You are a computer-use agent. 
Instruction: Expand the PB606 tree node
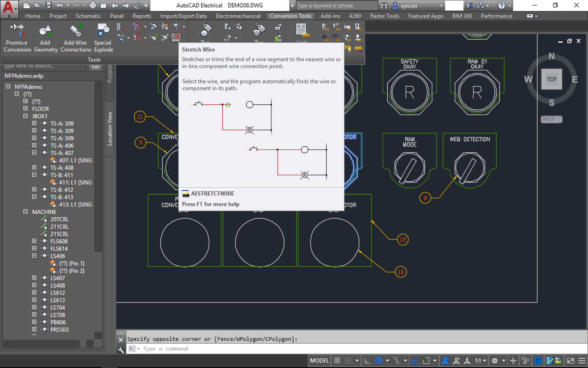34,322
